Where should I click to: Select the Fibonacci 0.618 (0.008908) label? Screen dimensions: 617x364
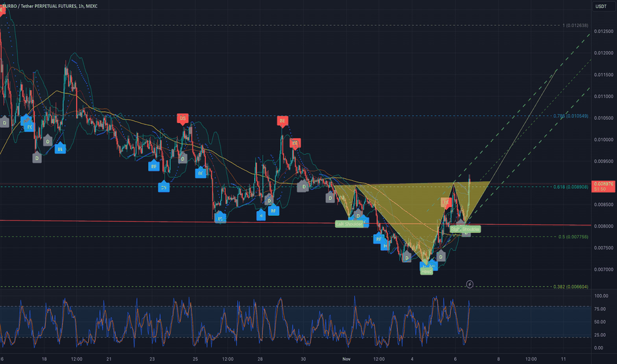click(x=571, y=187)
